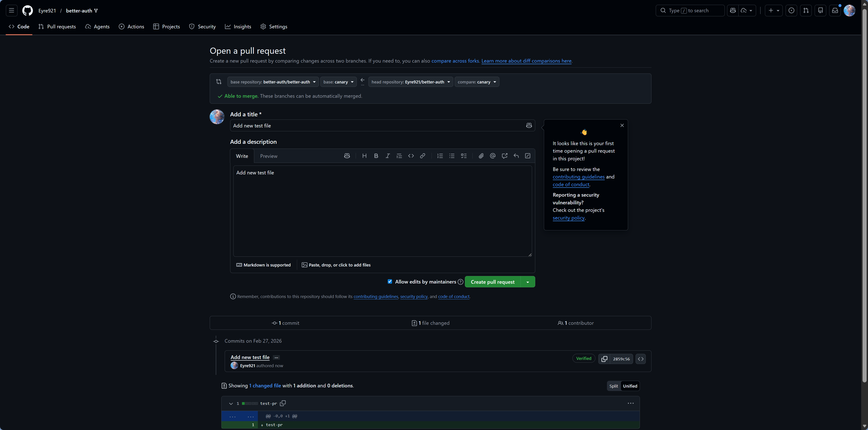
Task: Insert a numbered list via the toolbar
Action: pos(440,156)
